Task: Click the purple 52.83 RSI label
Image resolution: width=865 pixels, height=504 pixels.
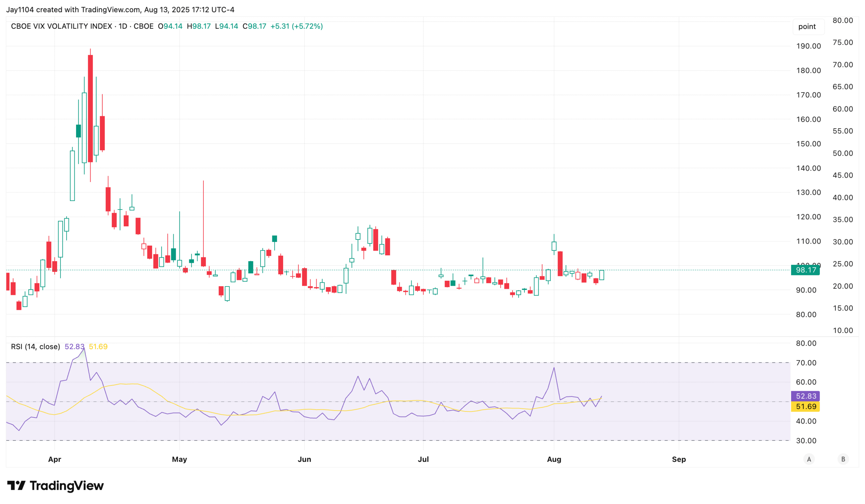Action: point(805,396)
